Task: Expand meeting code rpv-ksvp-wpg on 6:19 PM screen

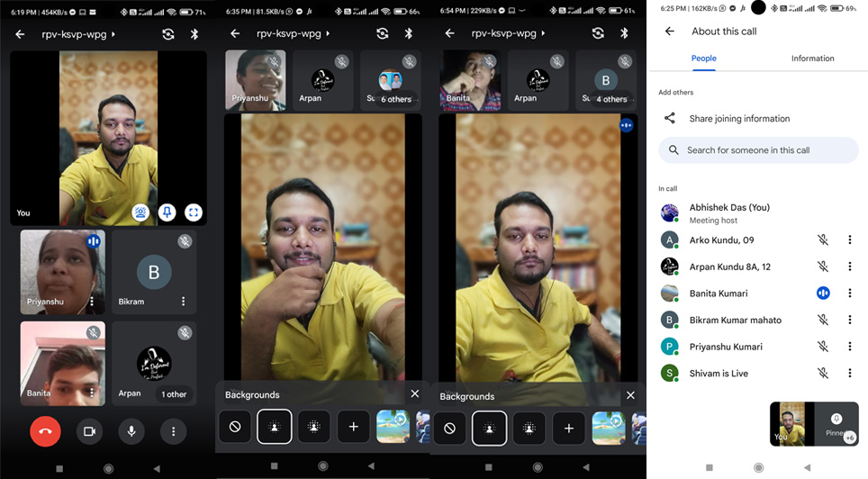Action: coord(81,34)
